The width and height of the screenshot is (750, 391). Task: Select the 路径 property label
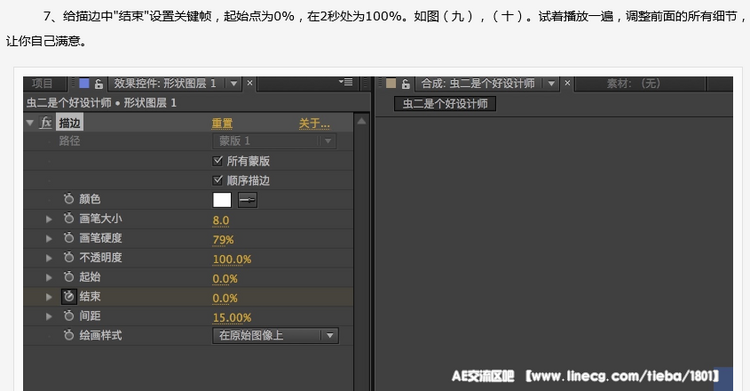point(69,141)
